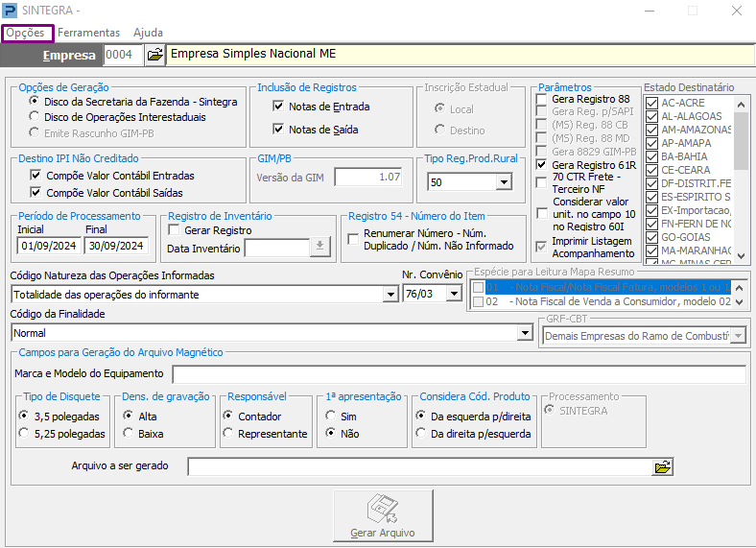Select 5,25 polegadas diskette type
756x548 pixels.
click(24, 434)
